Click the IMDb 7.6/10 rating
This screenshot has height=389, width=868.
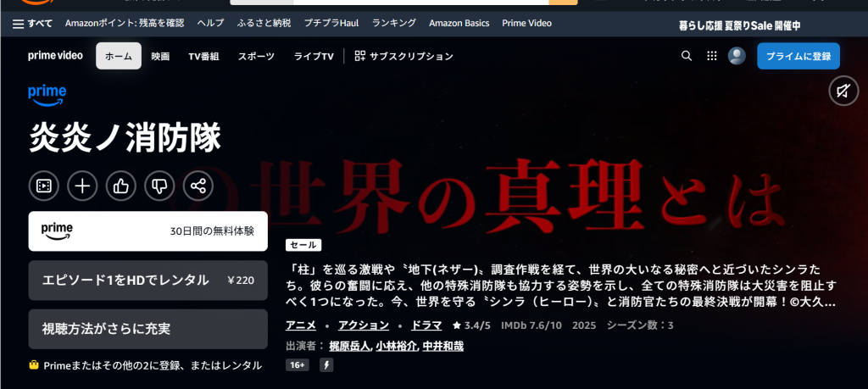[531, 325]
